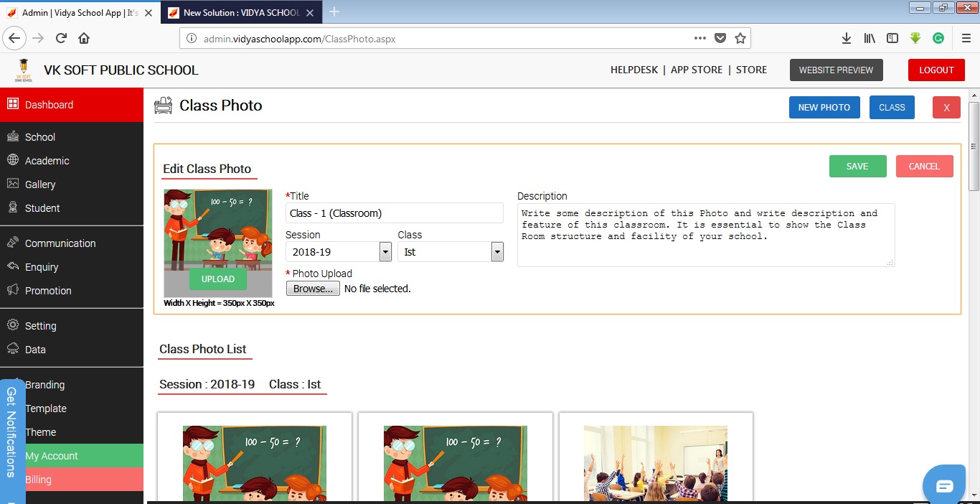Click the Communication sidebar icon
This screenshot has width=980, height=504.
coord(12,243)
